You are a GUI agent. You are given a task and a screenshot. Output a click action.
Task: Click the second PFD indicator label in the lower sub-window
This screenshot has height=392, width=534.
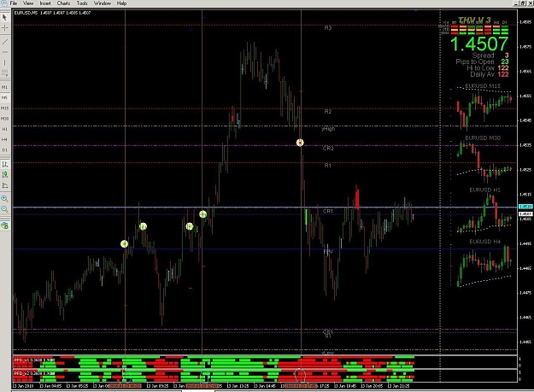(x=33, y=373)
